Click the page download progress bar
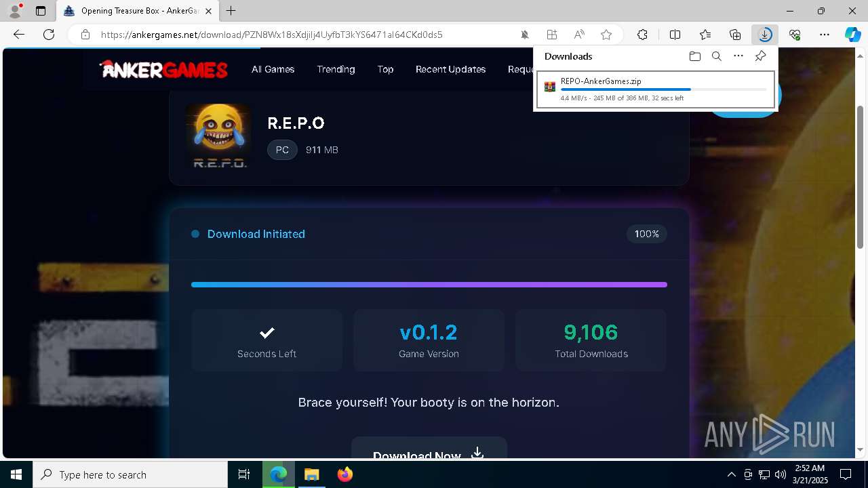Image resolution: width=868 pixels, height=488 pixels. pyautogui.click(x=429, y=285)
